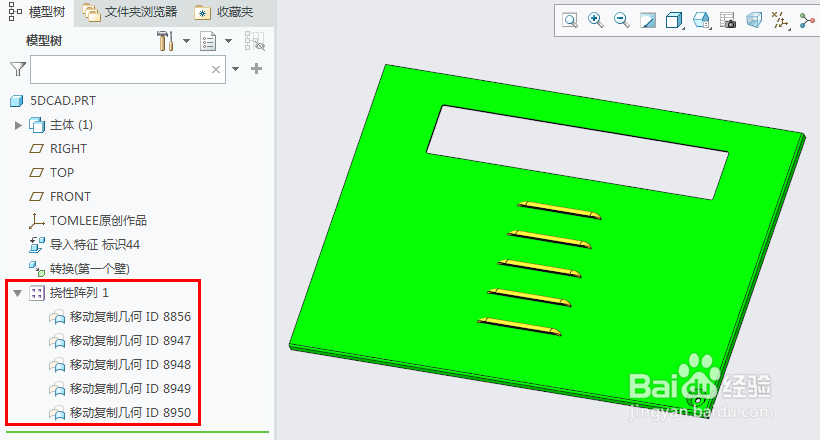Open the Display Style cube icon

[x=674, y=21]
